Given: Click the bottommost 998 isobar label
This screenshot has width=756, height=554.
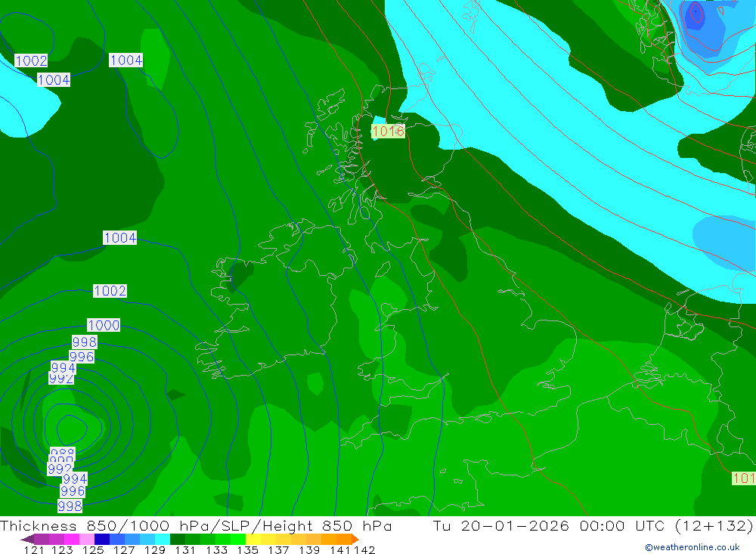Looking at the screenshot, I should tap(70, 506).
